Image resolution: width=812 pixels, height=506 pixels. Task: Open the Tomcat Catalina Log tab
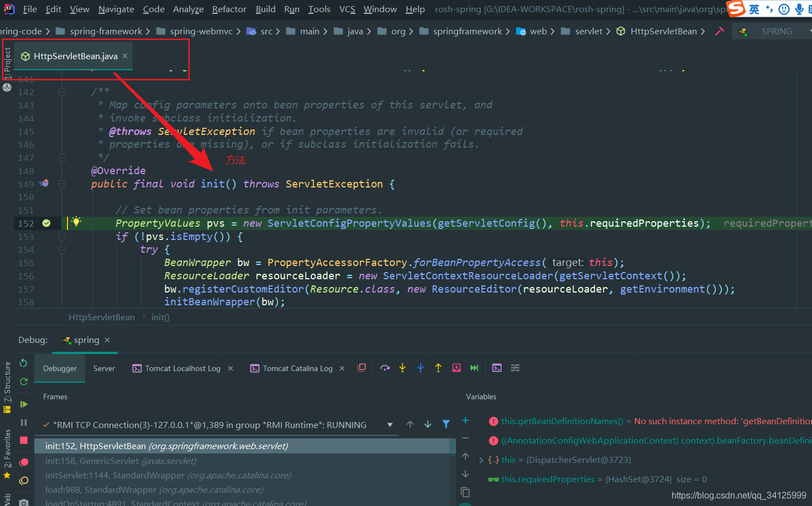291,368
